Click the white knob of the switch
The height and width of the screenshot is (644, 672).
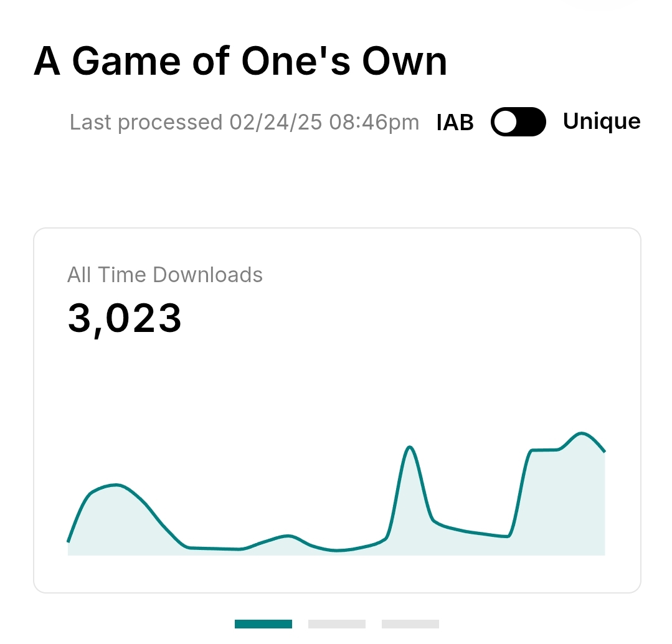507,121
